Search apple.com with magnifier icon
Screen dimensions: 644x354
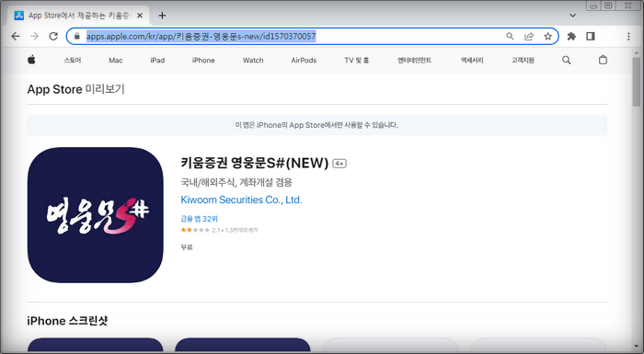click(x=567, y=61)
